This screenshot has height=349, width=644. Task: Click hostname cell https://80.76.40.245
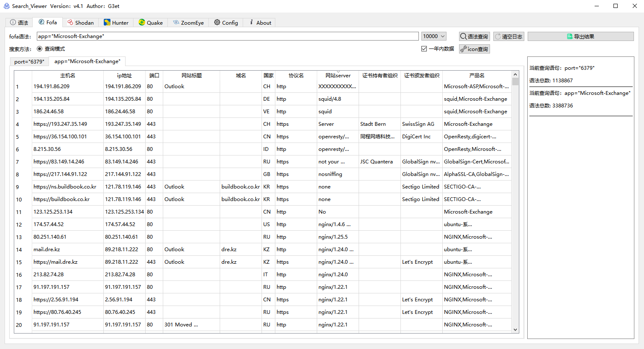[x=68, y=312]
